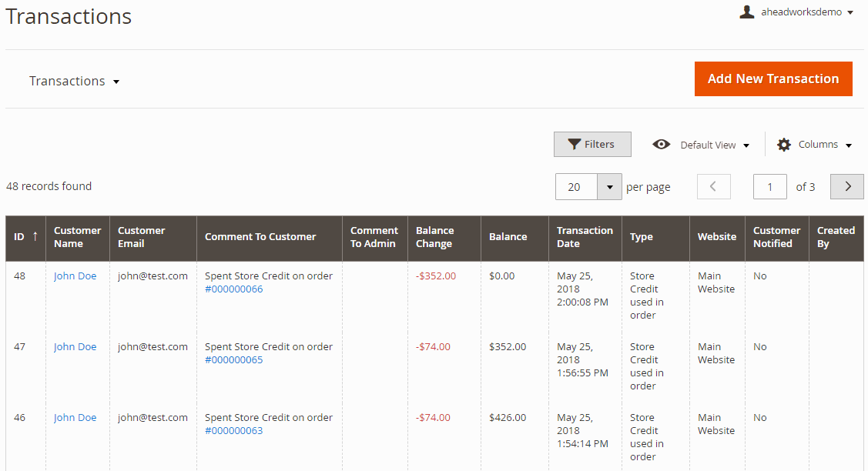Click the funnel icon on Filters button
Image resolution: width=868 pixels, height=471 pixels.
574,144
